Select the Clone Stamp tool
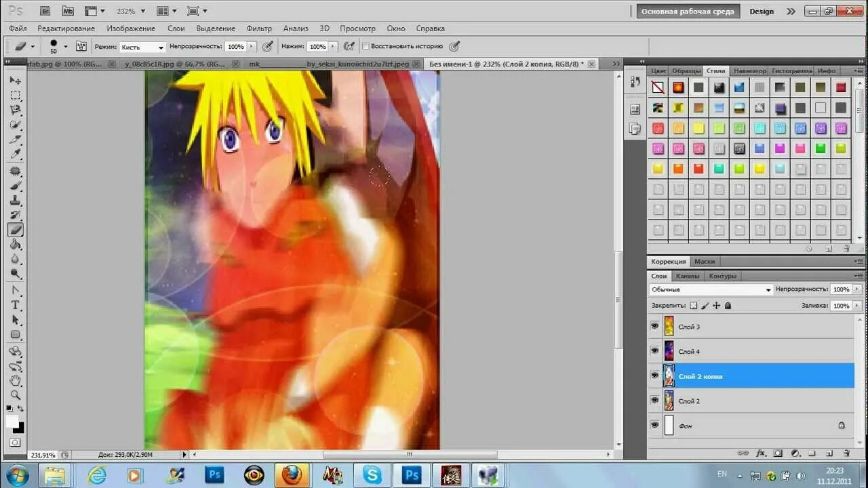 (15, 201)
